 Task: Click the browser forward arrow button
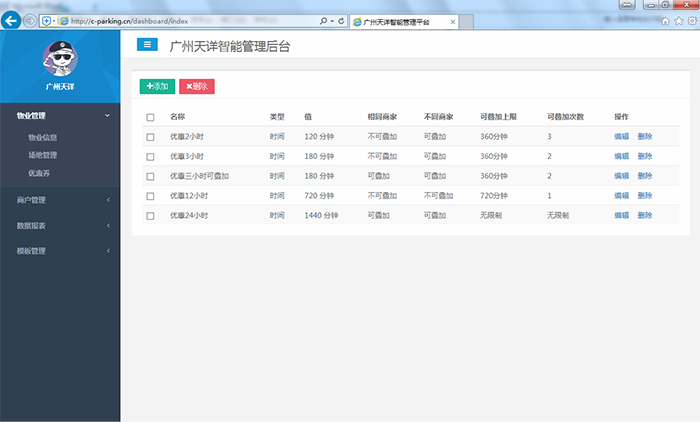click(29, 21)
